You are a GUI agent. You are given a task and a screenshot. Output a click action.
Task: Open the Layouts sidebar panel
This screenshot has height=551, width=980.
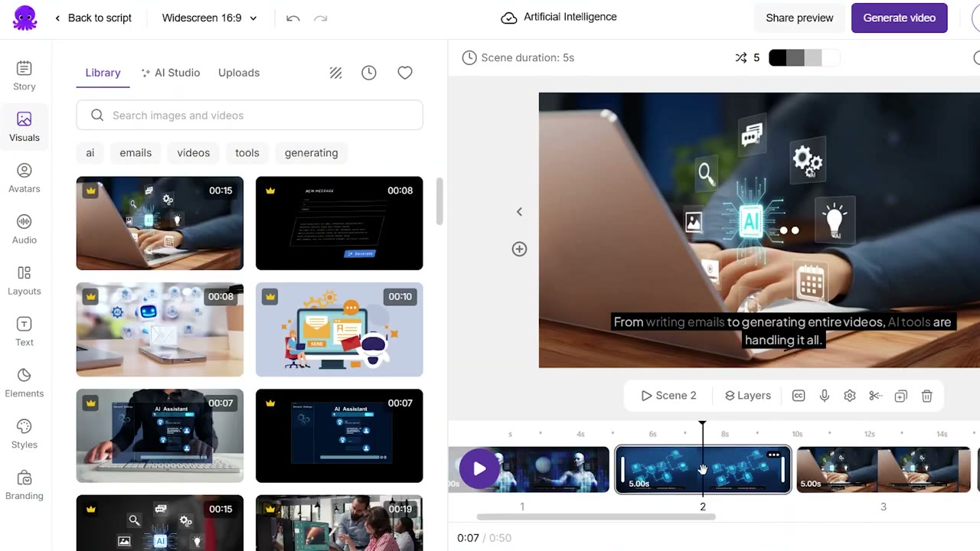(x=24, y=281)
